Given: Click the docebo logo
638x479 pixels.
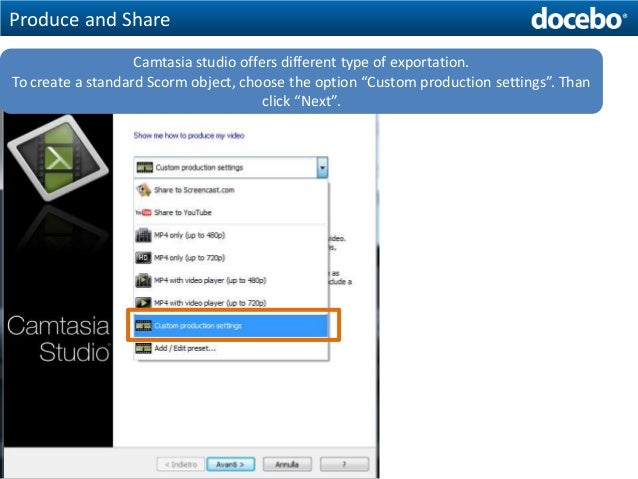Looking at the screenshot, I should coord(579,19).
